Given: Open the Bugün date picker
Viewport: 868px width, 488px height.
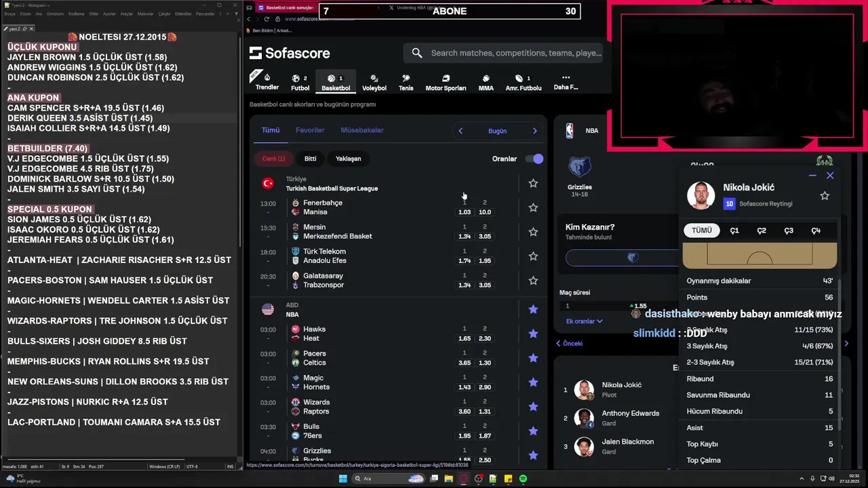Looking at the screenshot, I should (x=497, y=131).
